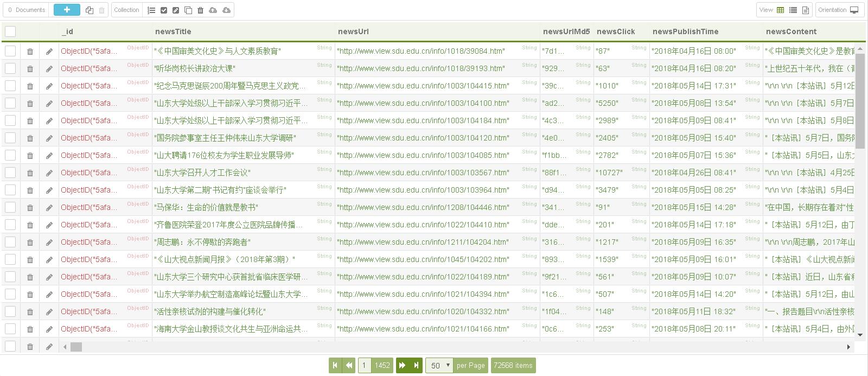The width and height of the screenshot is (868, 376).
Task: Click the "0 Documents" label
Action: coord(27,10)
